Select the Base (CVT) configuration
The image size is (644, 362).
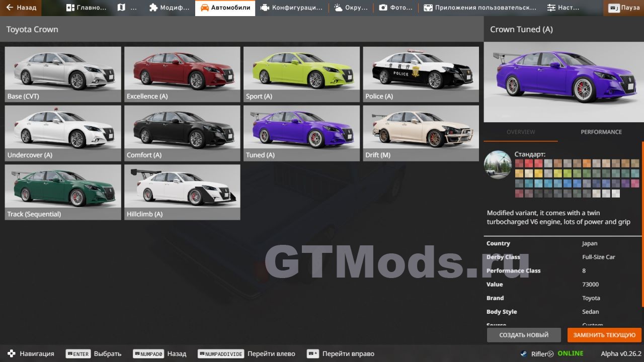63,74
